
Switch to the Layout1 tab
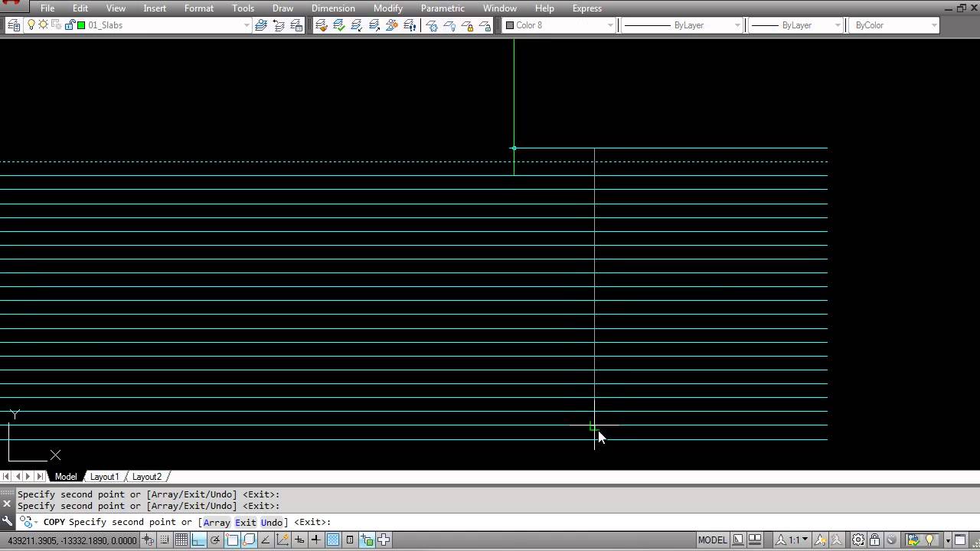tap(105, 477)
